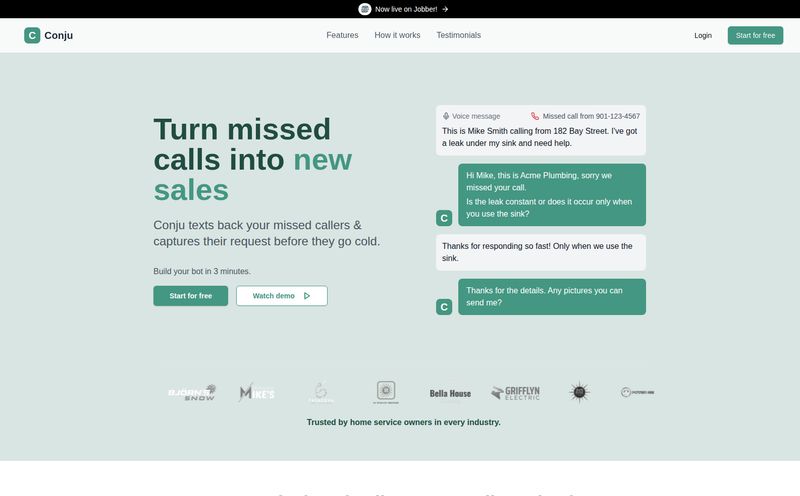This screenshot has width=800, height=496.
Task: Click 'Start for free' in the top navigation
Action: tap(755, 35)
